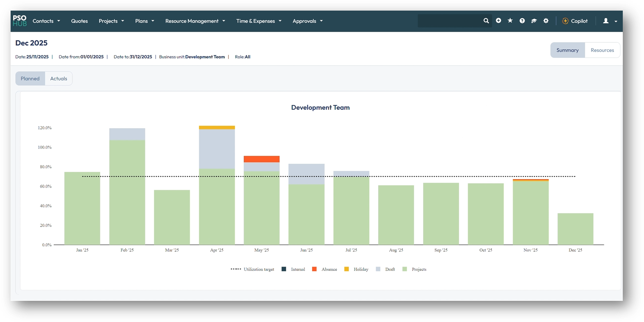644x322 pixels.
Task: Expand the user profile menu
Action: click(x=609, y=21)
